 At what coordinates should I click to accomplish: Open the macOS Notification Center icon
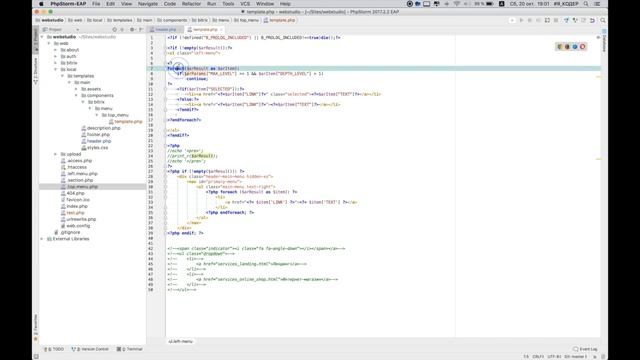[597, 4]
